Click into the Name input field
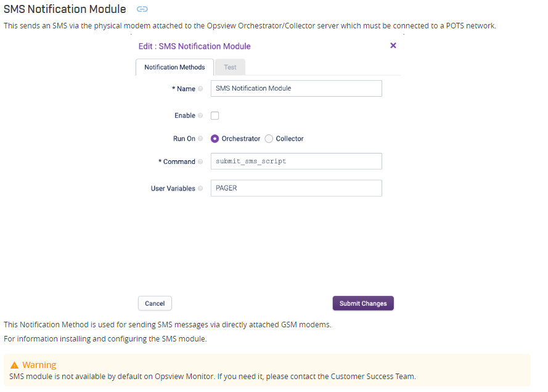 click(x=296, y=88)
